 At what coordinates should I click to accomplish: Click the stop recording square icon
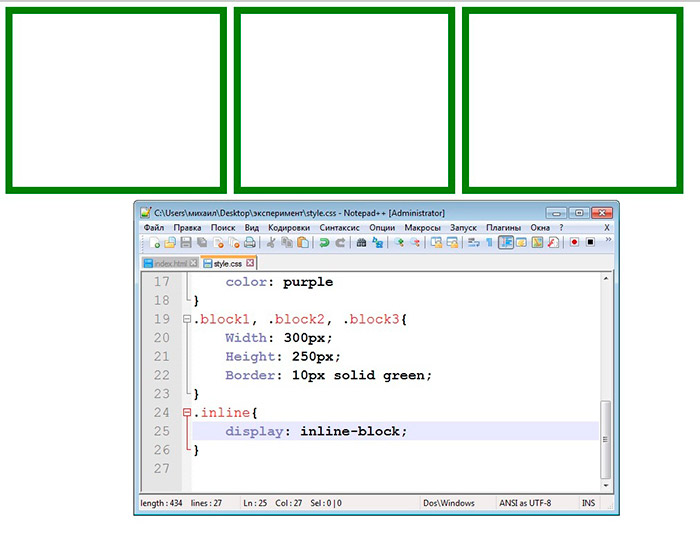[x=590, y=243]
